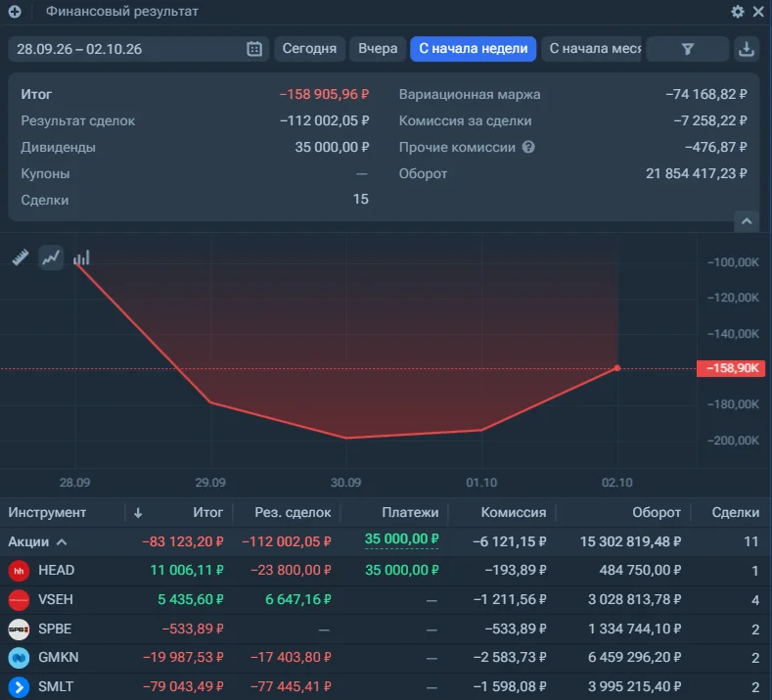This screenshot has height=700, width=772.
Task: Click the VSEH instrument logo
Action: pyautogui.click(x=19, y=600)
